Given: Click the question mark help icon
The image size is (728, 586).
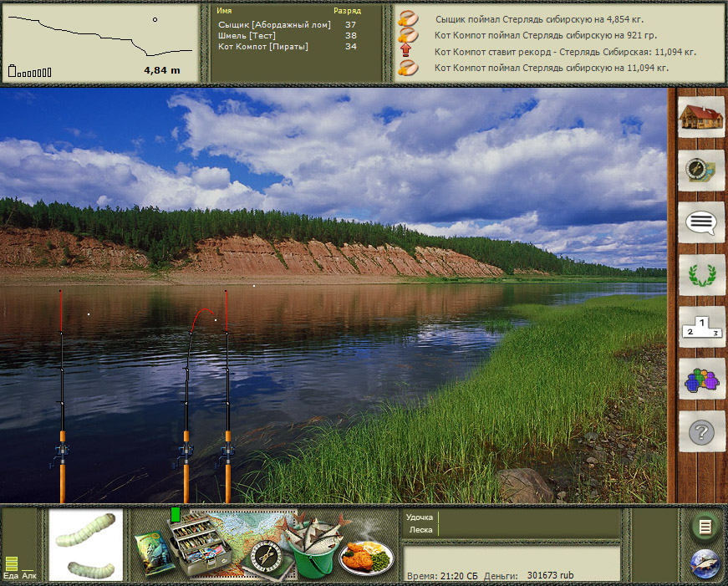Looking at the screenshot, I should coord(700,432).
